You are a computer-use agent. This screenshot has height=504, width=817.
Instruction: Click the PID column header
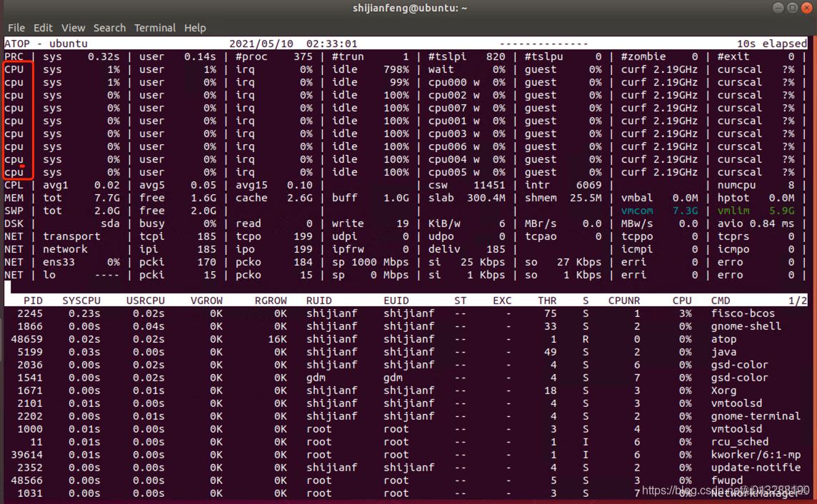[33, 301]
